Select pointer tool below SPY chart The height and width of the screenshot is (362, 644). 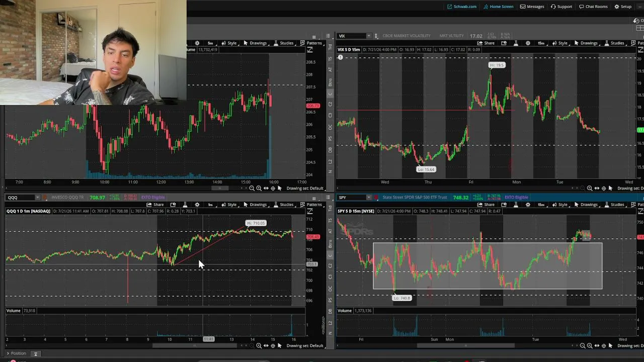(x=610, y=345)
